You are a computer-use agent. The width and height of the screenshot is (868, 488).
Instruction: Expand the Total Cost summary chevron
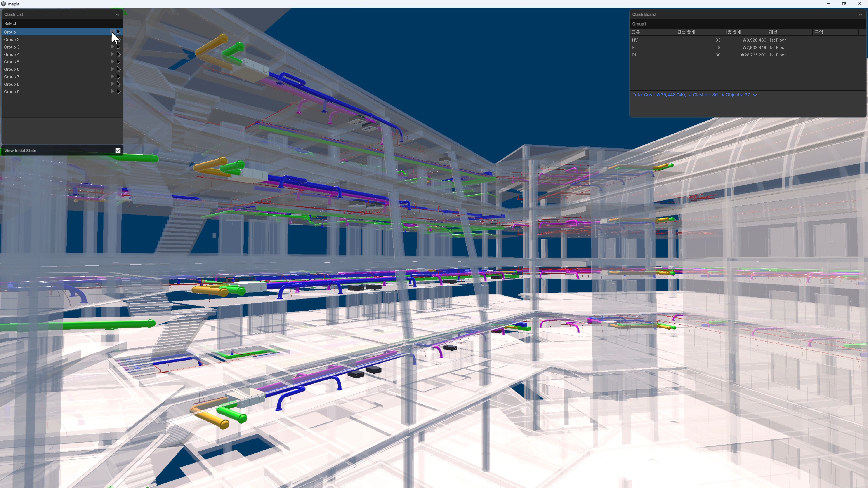point(755,95)
